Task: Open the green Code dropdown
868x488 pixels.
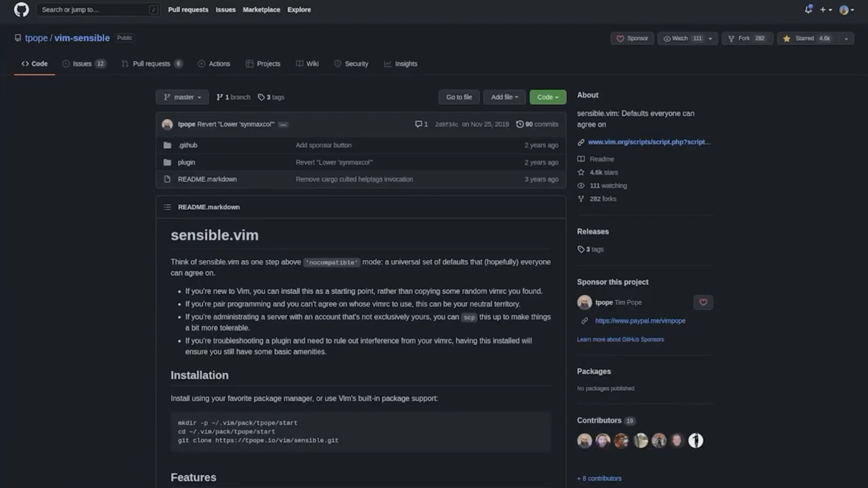Action: (547, 97)
